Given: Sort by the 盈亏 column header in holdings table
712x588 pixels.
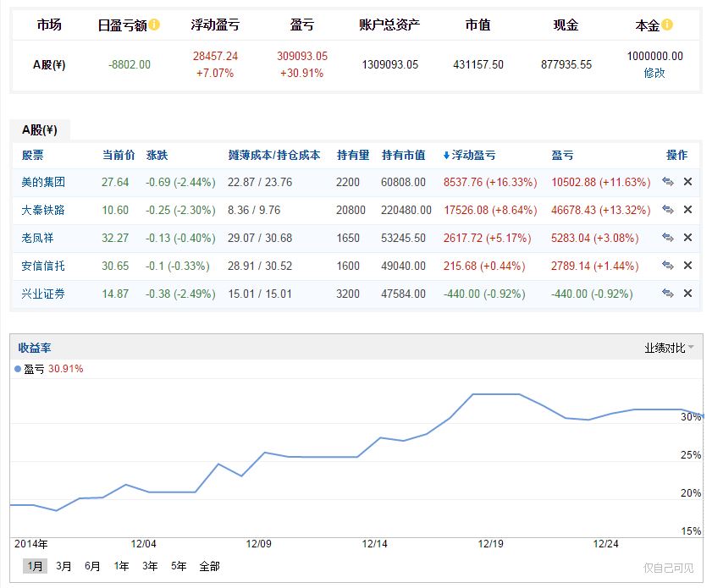Looking at the screenshot, I should tap(563, 155).
